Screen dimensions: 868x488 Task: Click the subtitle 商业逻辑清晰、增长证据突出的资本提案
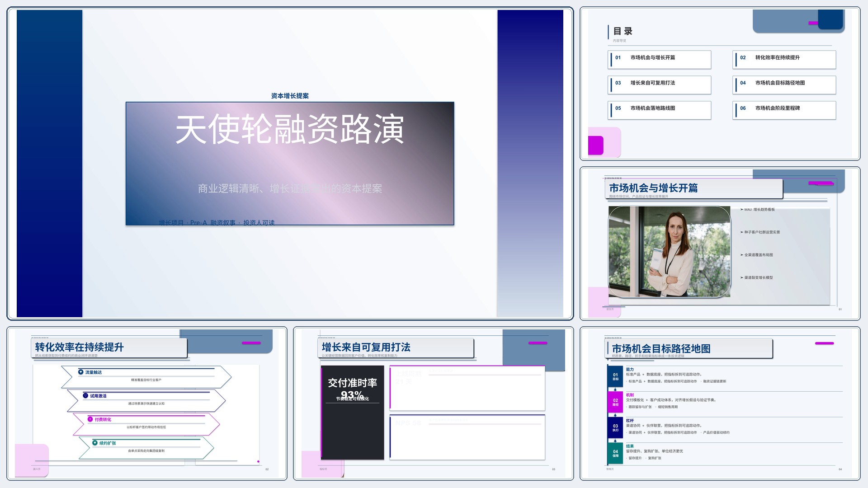coord(290,188)
